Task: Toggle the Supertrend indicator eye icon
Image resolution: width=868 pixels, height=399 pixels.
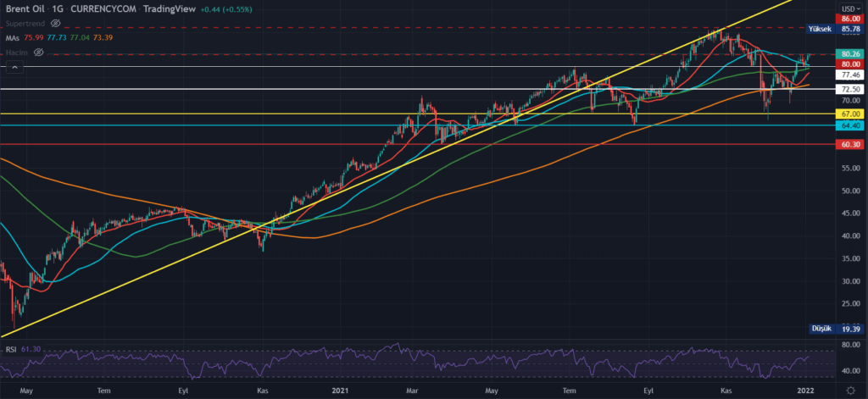Action: click(x=56, y=23)
